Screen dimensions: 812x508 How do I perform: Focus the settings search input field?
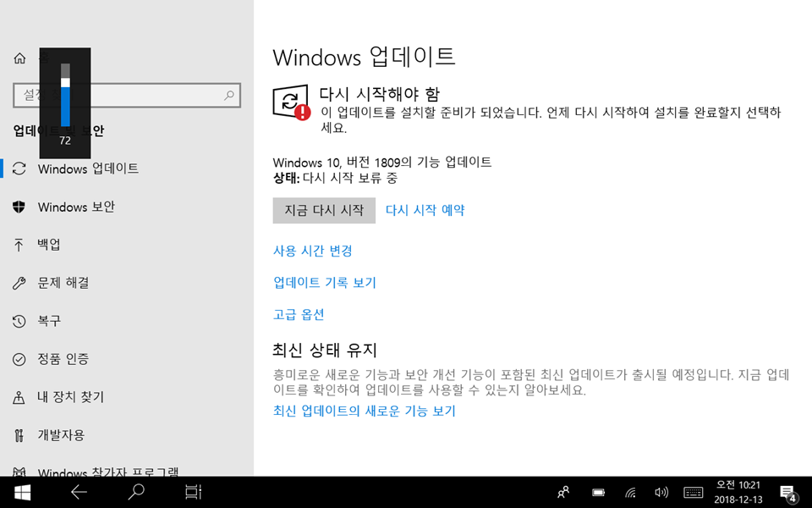127,96
